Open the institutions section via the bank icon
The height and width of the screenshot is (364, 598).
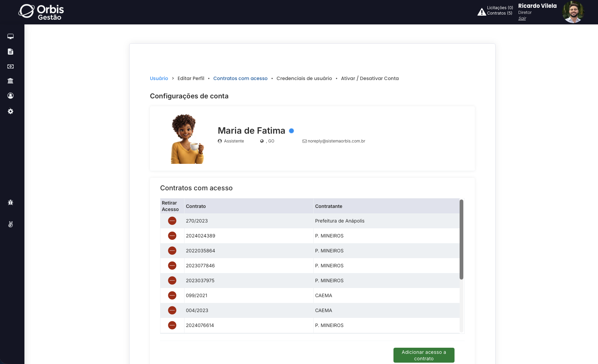(x=10, y=81)
